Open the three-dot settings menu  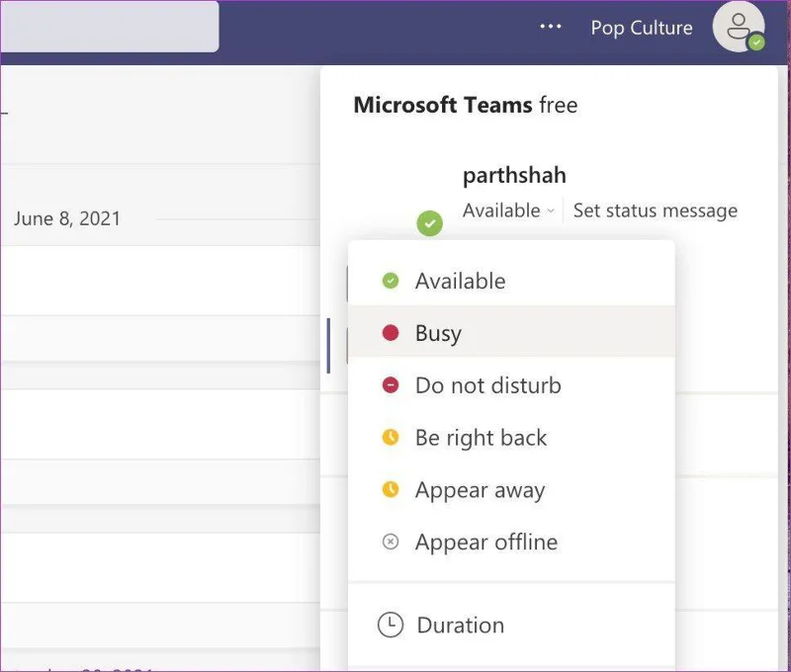[x=551, y=27]
